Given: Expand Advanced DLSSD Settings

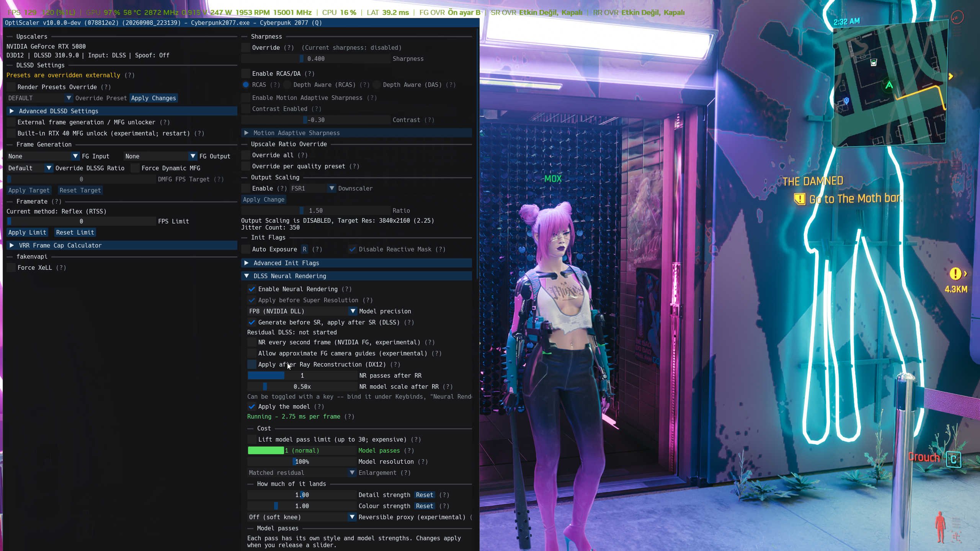Looking at the screenshot, I should pyautogui.click(x=122, y=111).
